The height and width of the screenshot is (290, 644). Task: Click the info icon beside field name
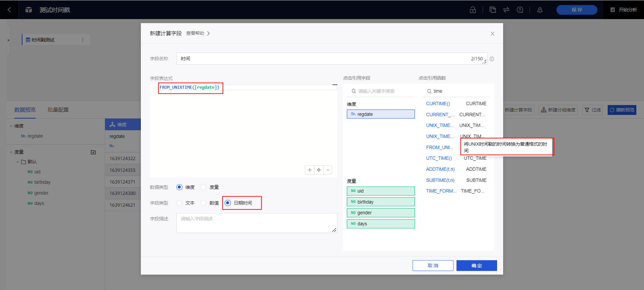pos(492,59)
